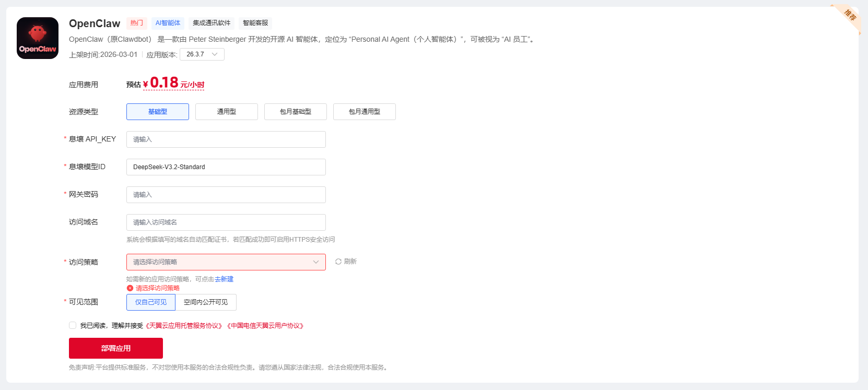Click the 息壤模型ID field with DeepSeek-V3.2-Standard
The image size is (868, 390).
[226, 167]
